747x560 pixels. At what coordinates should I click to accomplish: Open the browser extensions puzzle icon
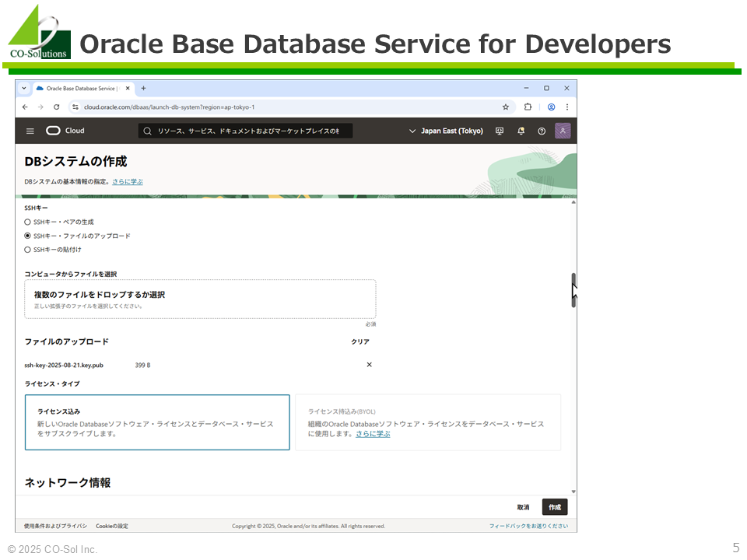[528, 107]
